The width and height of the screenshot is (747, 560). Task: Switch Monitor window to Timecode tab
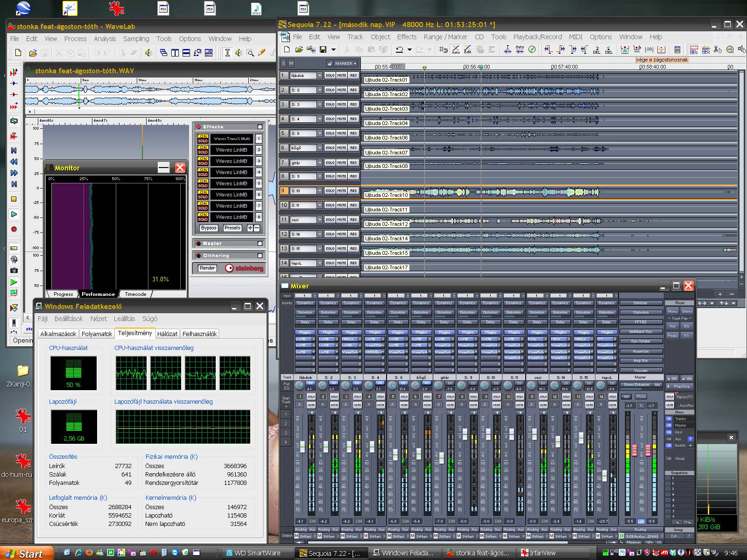135,294
